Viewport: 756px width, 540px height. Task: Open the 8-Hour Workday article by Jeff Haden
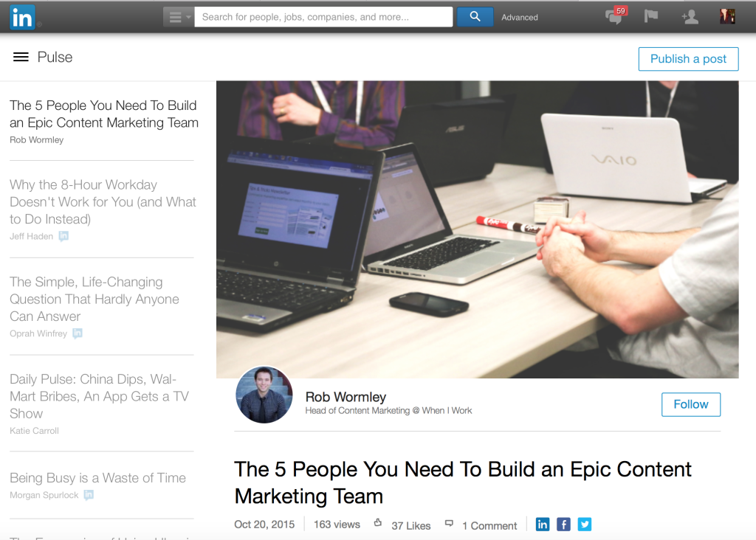(103, 202)
